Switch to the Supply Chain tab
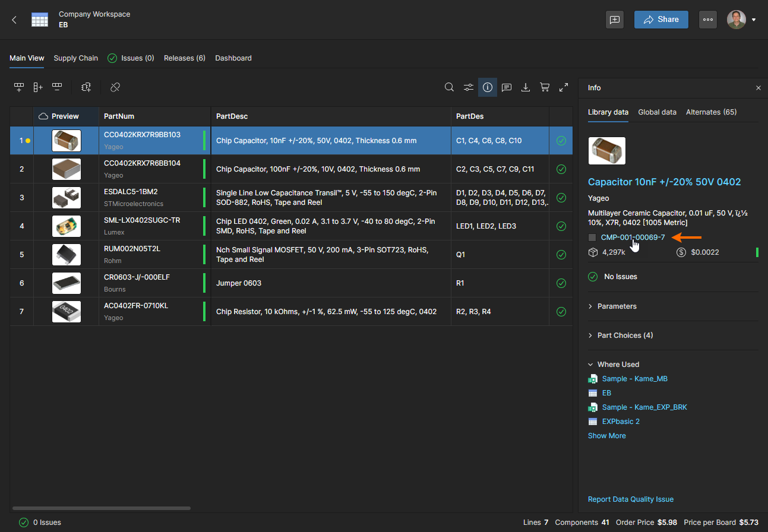Image resolution: width=768 pixels, height=532 pixels. pyautogui.click(x=75, y=58)
